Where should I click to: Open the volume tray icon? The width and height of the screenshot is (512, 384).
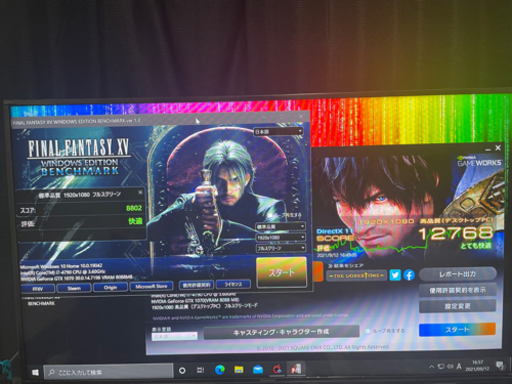tap(450, 366)
